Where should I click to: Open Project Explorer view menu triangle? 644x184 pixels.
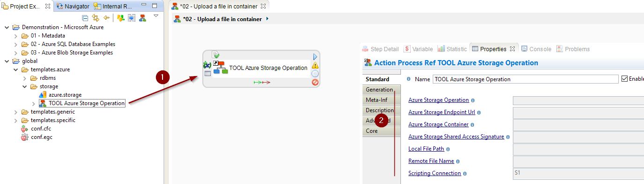[x=156, y=16]
